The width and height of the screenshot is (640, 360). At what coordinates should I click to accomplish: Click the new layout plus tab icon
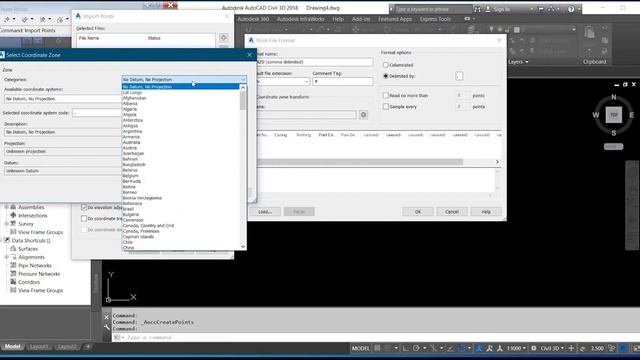point(88,347)
